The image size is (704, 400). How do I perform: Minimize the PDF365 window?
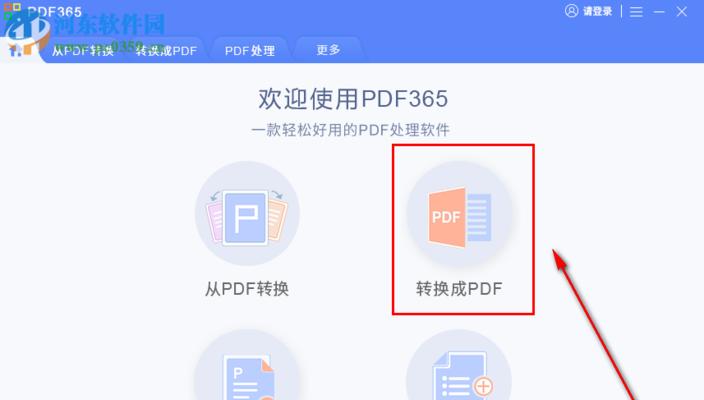(x=659, y=12)
